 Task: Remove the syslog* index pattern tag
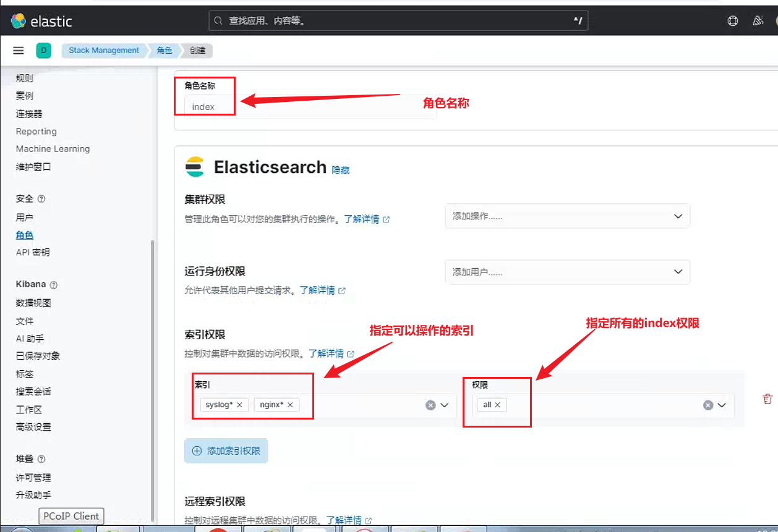[x=239, y=405]
